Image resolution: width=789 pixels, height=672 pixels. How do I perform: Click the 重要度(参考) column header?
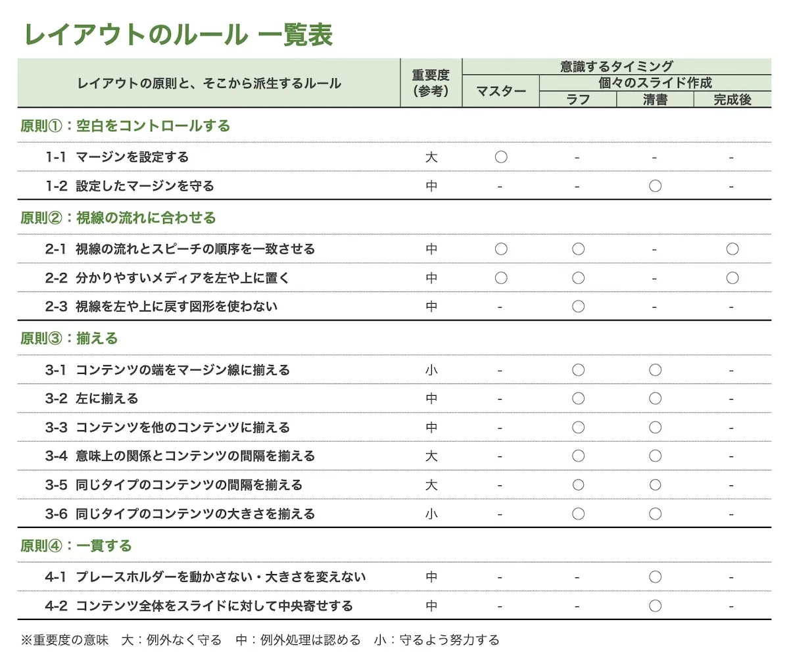[431, 84]
